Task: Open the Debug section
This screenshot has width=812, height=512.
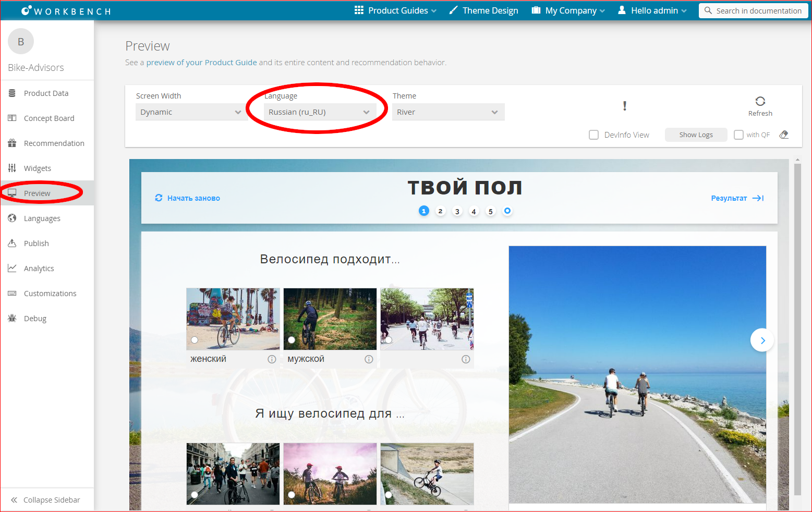Action: [47, 319]
